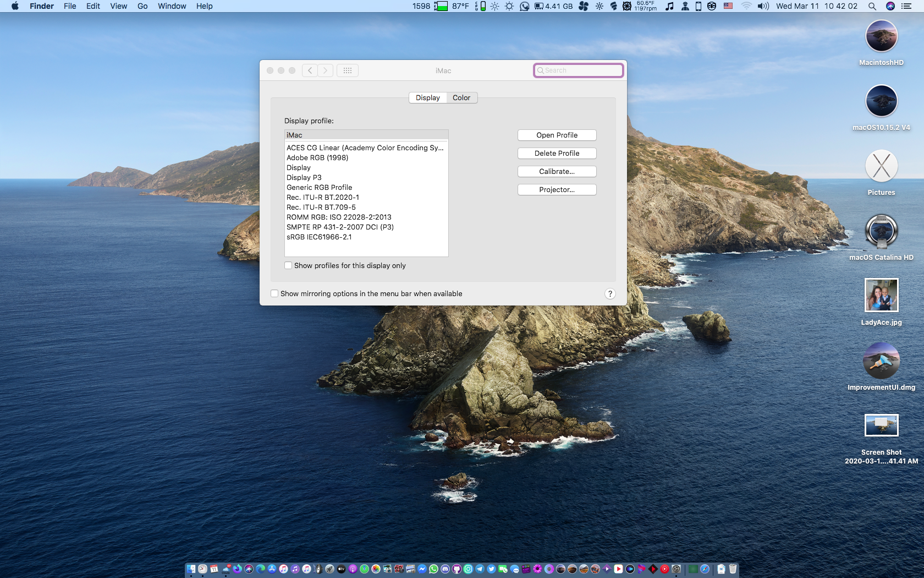Enable Show profiles for this display only
This screenshot has height=578, width=924.
(x=288, y=265)
